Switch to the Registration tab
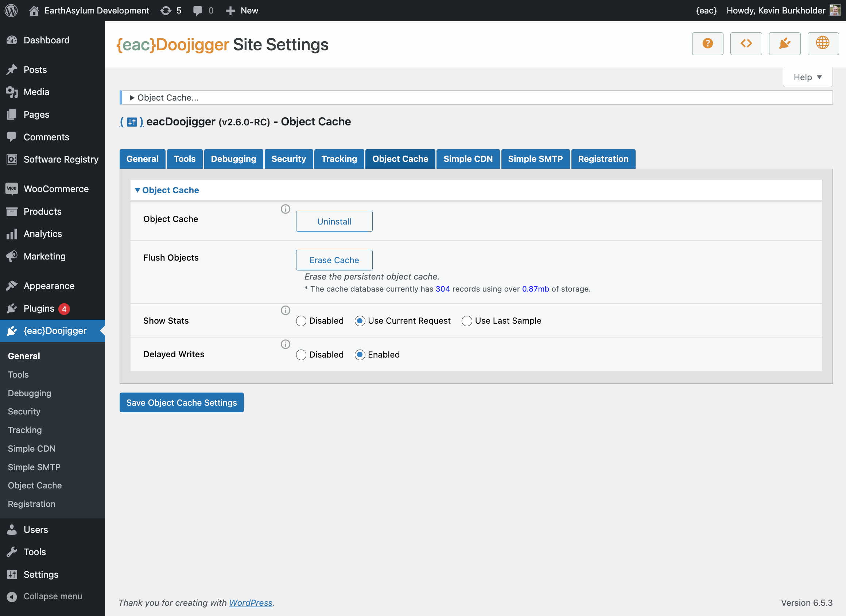846x616 pixels. click(603, 159)
